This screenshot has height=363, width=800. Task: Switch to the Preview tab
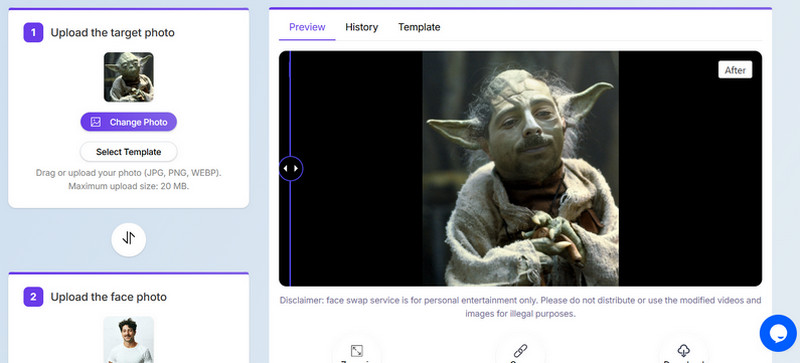point(307,27)
